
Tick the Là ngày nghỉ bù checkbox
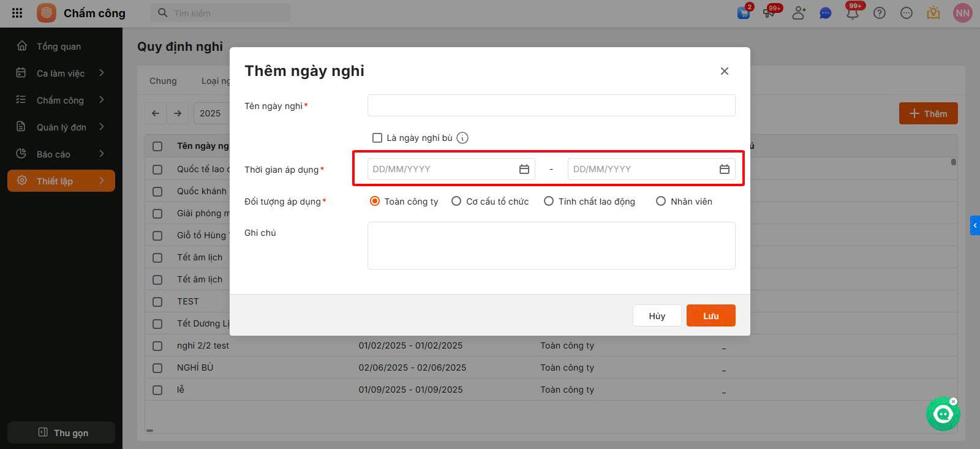click(x=377, y=138)
